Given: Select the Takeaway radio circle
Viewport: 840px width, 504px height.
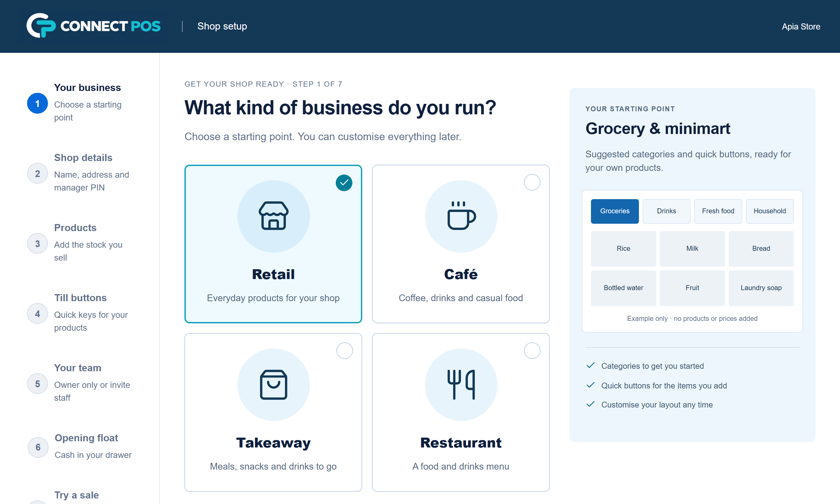Looking at the screenshot, I should (x=344, y=351).
